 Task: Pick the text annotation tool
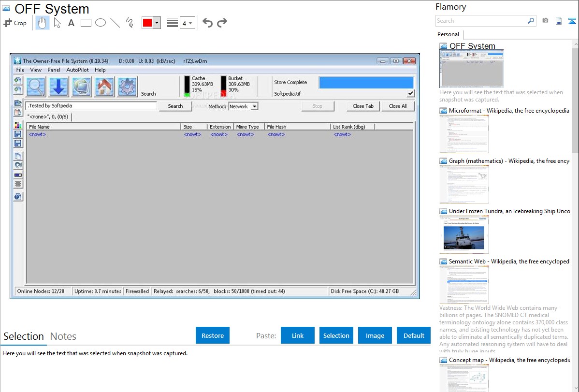coord(71,23)
